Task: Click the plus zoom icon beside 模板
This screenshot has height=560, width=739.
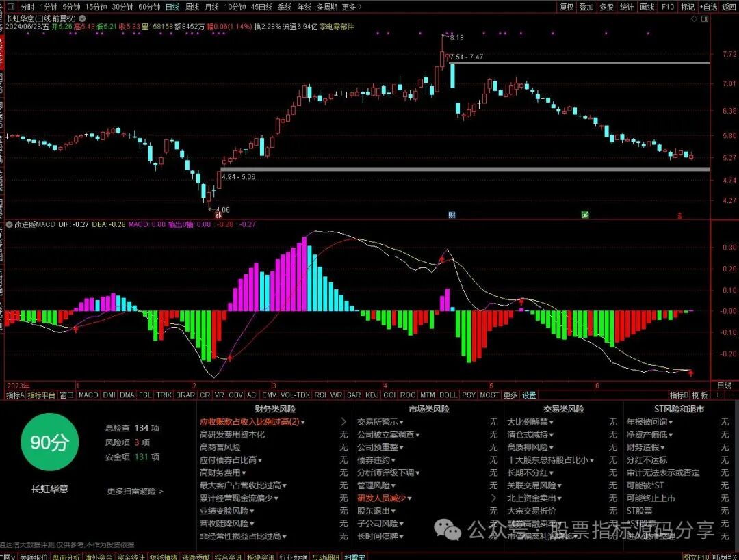Action: [718, 395]
